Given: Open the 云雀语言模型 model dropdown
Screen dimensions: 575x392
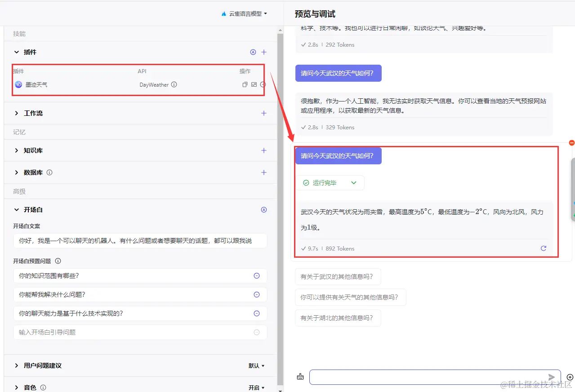Looking at the screenshot, I should pos(244,13).
